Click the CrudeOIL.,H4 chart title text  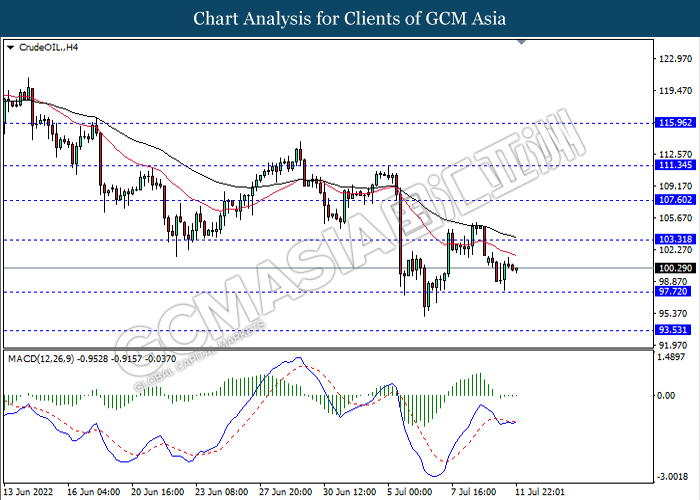pyautogui.click(x=48, y=47)
